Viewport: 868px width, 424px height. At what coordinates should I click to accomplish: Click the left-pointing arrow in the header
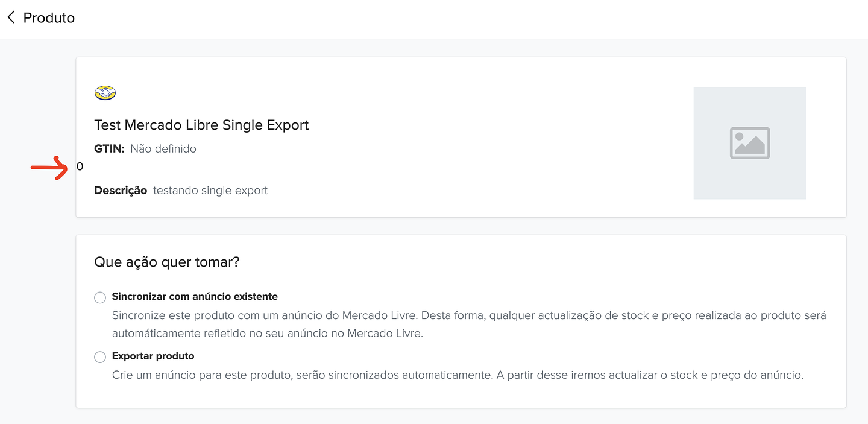pos(11,17)
